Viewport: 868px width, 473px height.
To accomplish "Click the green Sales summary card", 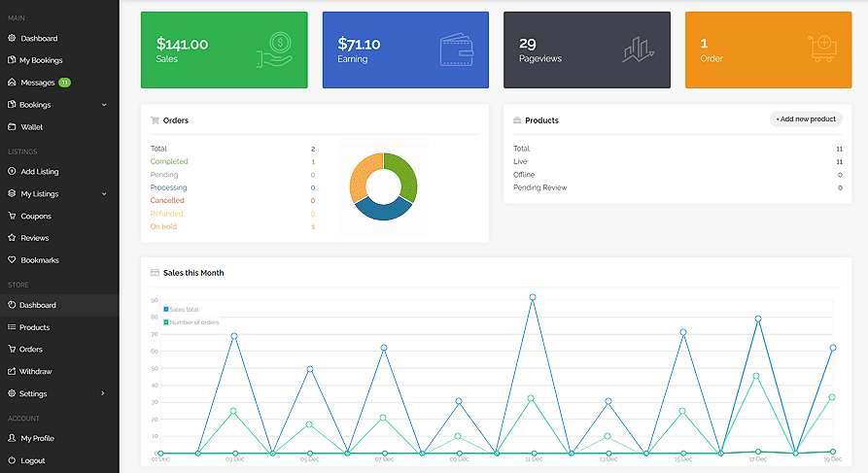I will point(224,49).
